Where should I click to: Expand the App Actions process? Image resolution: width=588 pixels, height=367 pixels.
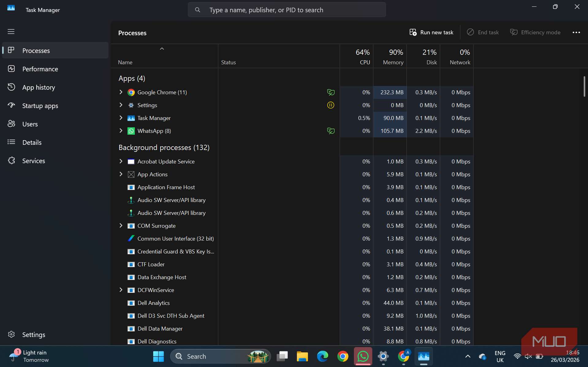click(121, 174)
